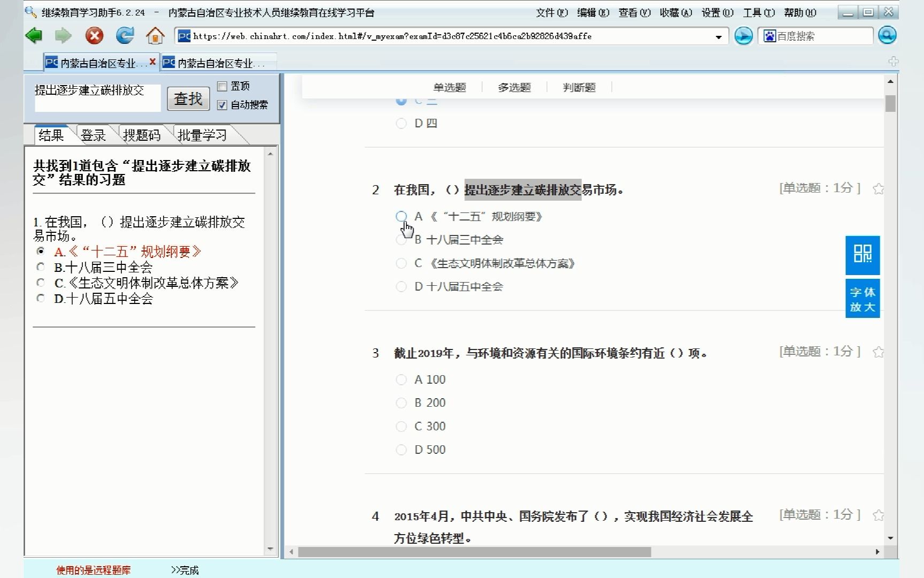Viewport: 924px width, 578px height.
Task: Click the app magnifier icon in title bar
Action: [31, 12]
